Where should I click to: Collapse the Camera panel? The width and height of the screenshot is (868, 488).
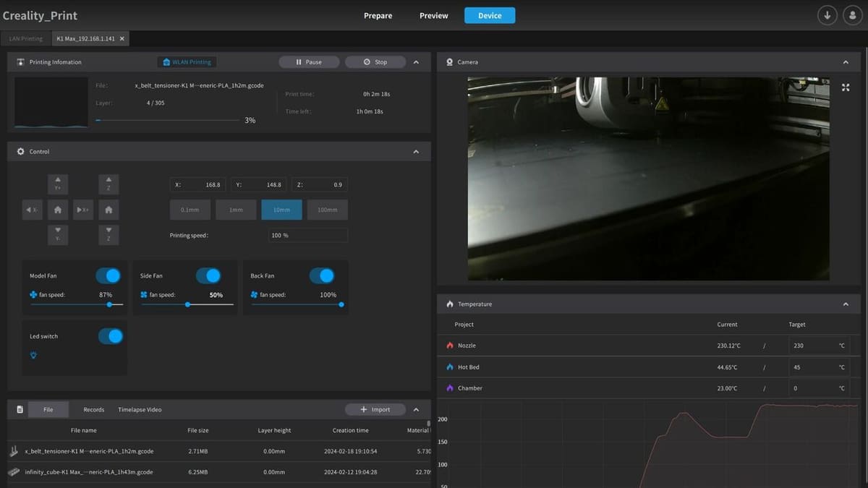tap(846, 62)
